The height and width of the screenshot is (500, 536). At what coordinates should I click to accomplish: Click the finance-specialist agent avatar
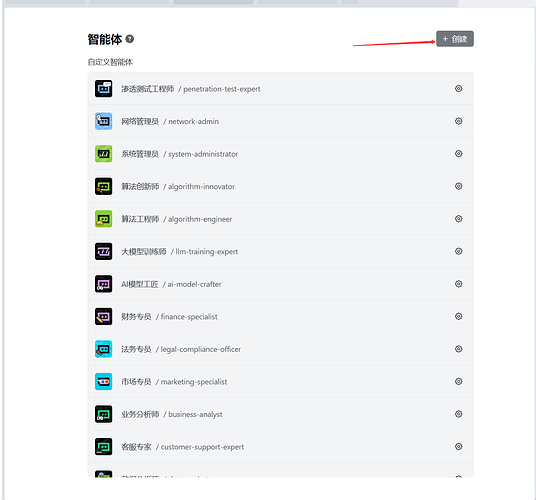[x=104, y=316]
